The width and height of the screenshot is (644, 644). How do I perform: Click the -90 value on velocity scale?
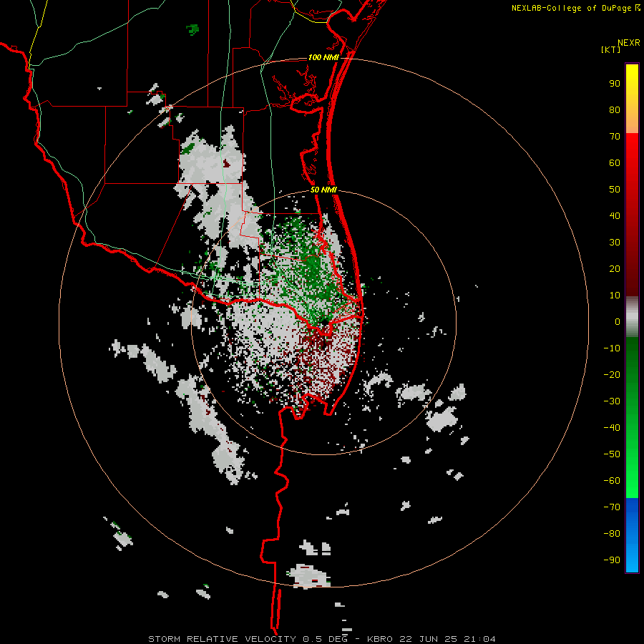click(612, 560)
